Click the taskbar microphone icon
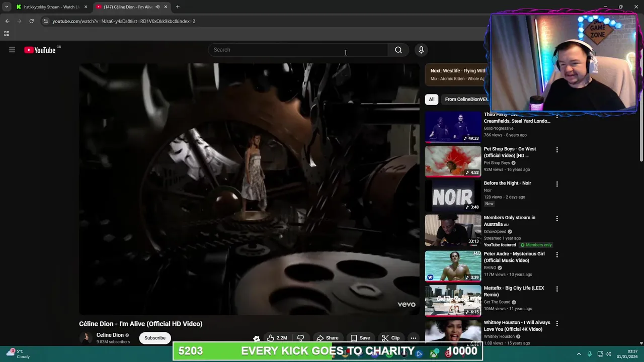 tap(590, 354)
